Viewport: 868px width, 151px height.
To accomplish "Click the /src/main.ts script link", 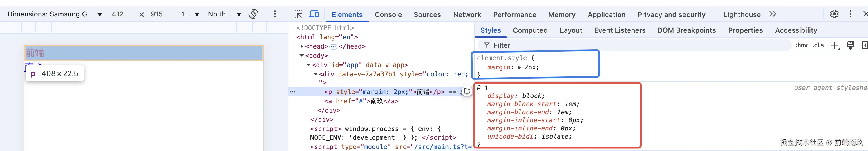I will click(443, 147).
